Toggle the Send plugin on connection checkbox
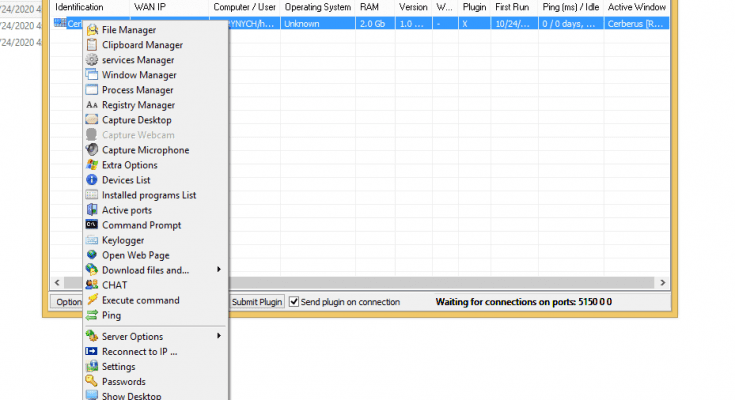 (x=294, y=302)
